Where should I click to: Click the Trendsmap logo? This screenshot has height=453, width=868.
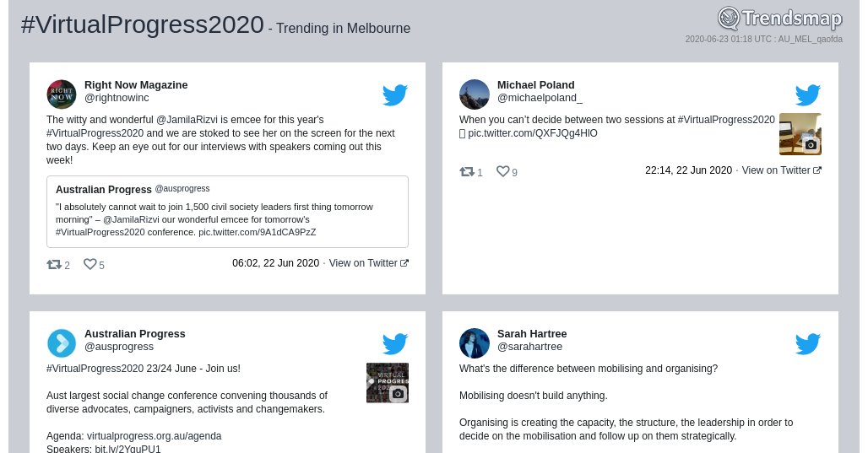tap(779, 19)
